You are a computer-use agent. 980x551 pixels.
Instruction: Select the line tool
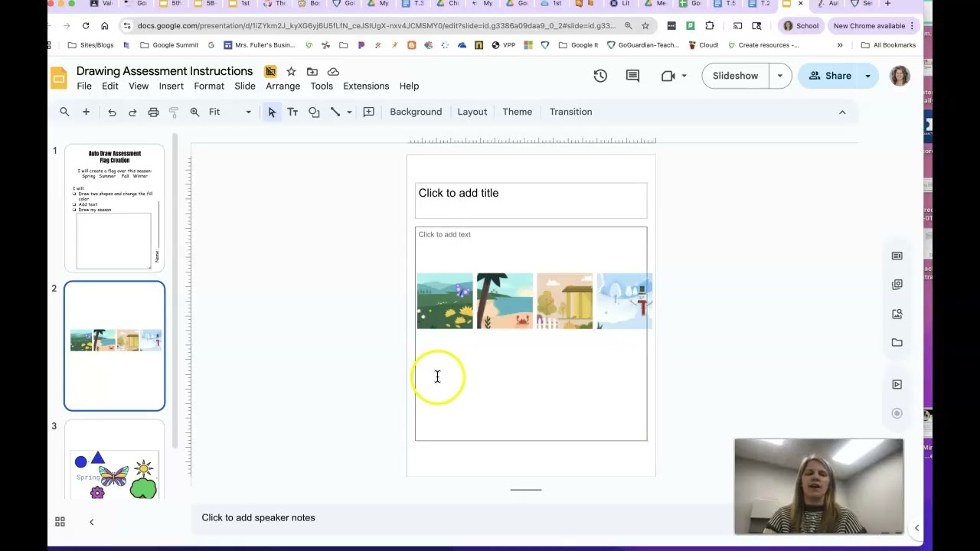(335, 112)
